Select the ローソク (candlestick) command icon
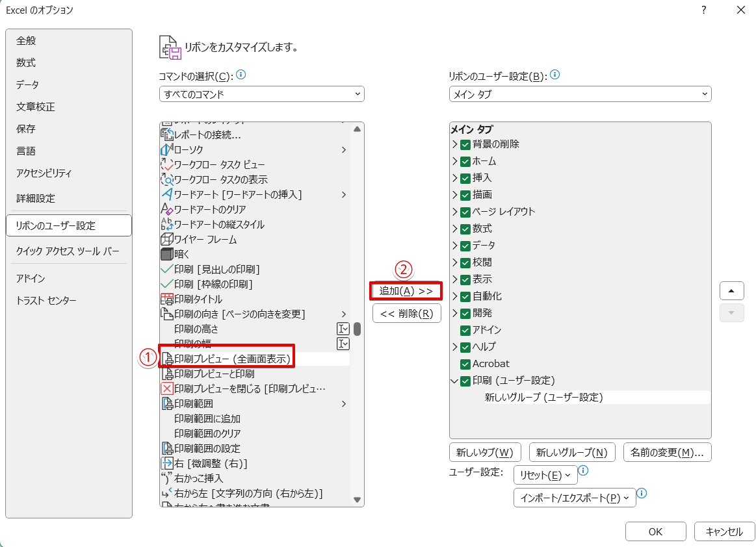The width and height of the screenshot is (756, 547). tap(165, 149)
